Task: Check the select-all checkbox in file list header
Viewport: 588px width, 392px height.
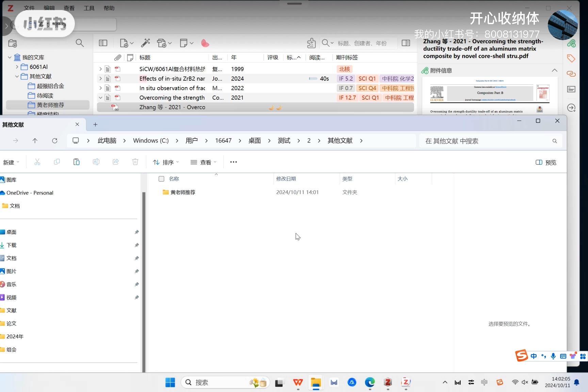Action: pos(161,179)
